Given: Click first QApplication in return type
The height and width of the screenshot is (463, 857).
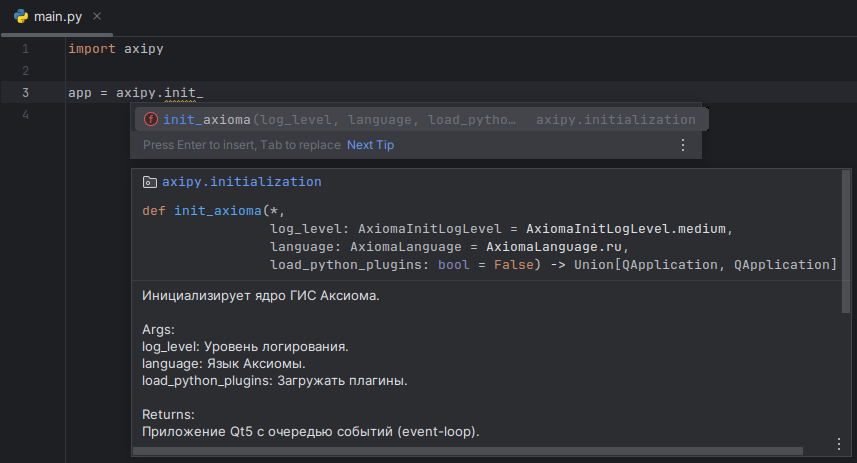Looking at the screenshot, I should tap(669, 265).
